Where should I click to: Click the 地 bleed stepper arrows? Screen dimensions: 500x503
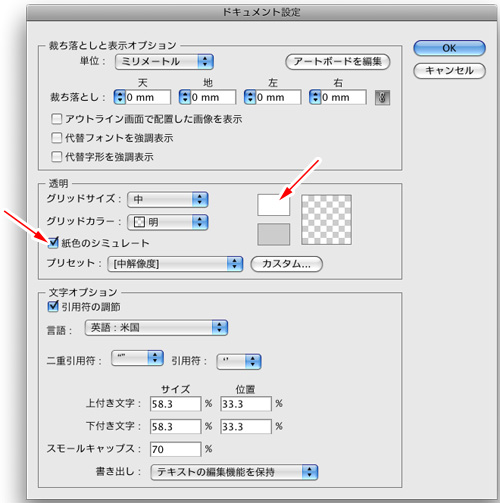(185, 97)
